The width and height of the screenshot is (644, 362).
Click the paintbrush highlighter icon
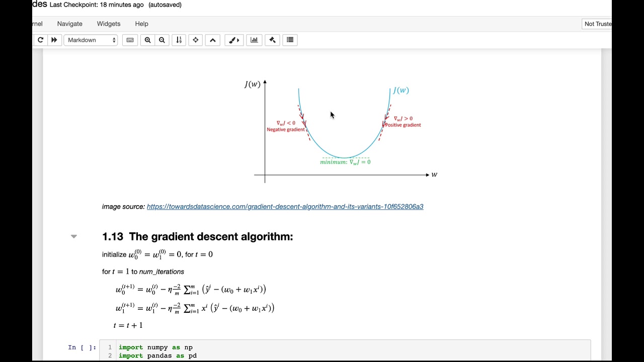click(x=234, y=40)
